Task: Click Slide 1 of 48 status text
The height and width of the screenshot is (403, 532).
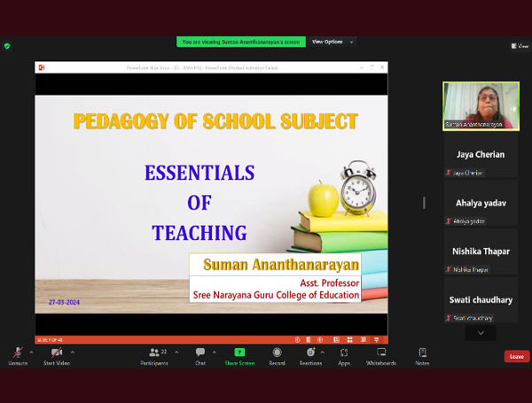Action: [50, 340]
